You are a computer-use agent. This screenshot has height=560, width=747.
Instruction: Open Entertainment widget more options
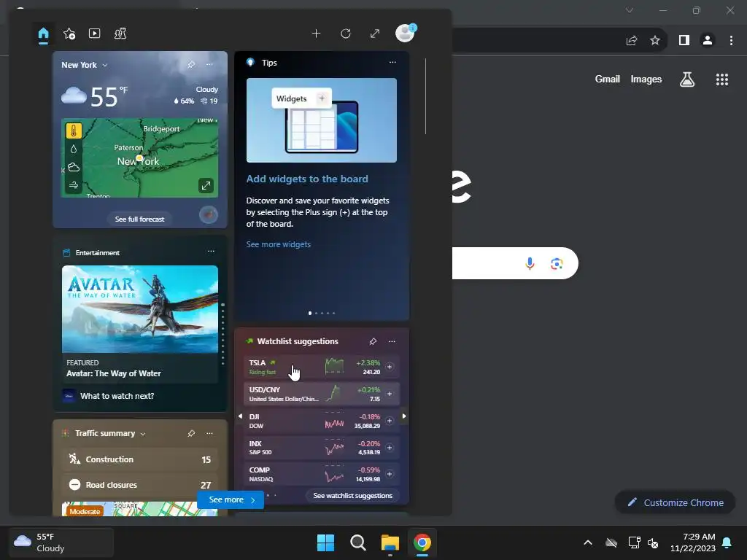click(x=211, y=252)
